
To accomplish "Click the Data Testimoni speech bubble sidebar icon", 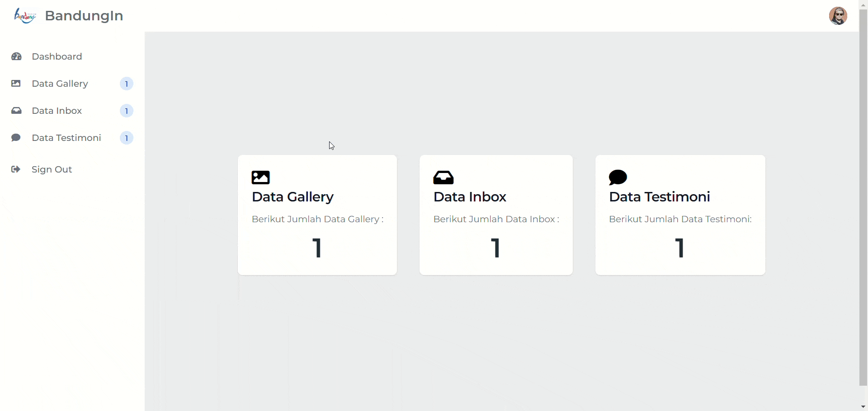I will point(16,138).
